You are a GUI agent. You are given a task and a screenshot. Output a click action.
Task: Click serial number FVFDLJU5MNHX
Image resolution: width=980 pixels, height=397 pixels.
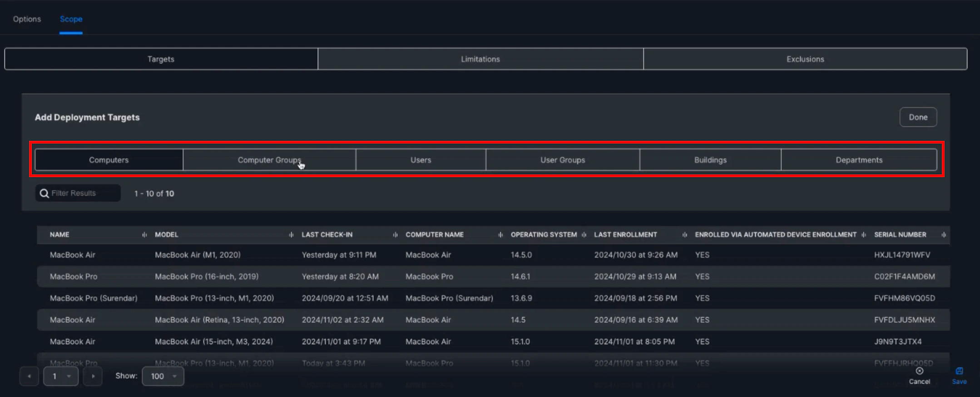(905, 320)
